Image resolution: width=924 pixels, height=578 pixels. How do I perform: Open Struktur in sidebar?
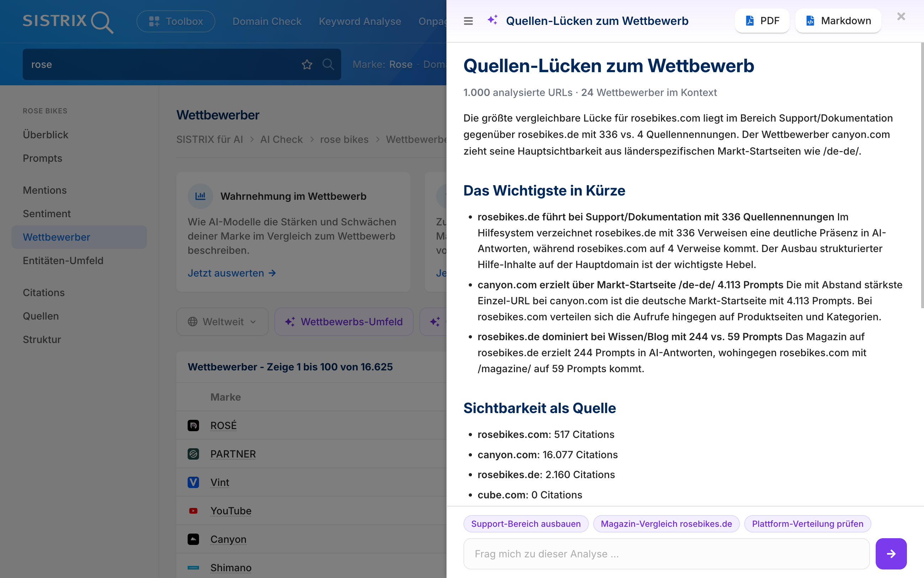42,339
